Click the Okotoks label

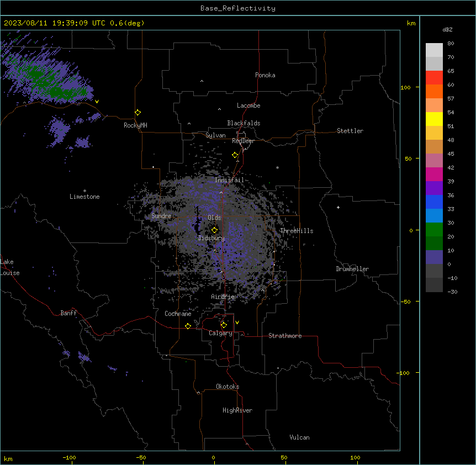click(228, 387)
